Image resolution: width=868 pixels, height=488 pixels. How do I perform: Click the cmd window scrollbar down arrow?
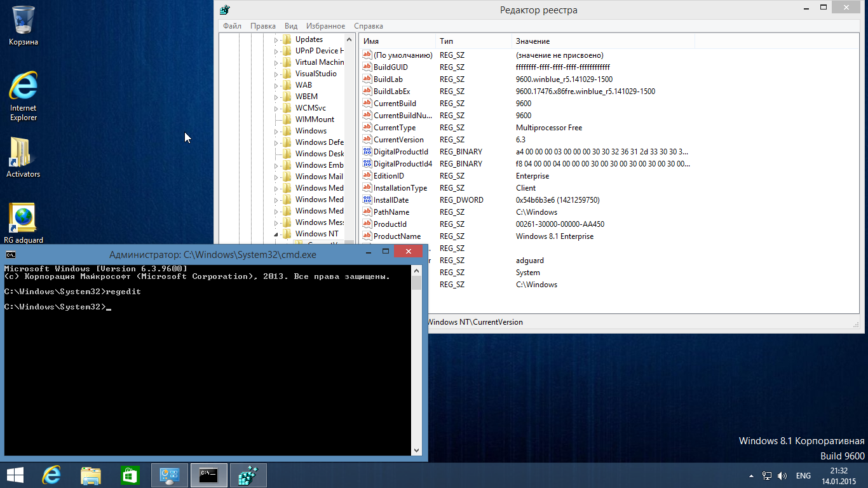pyautogui.click(x=416, y=449)
